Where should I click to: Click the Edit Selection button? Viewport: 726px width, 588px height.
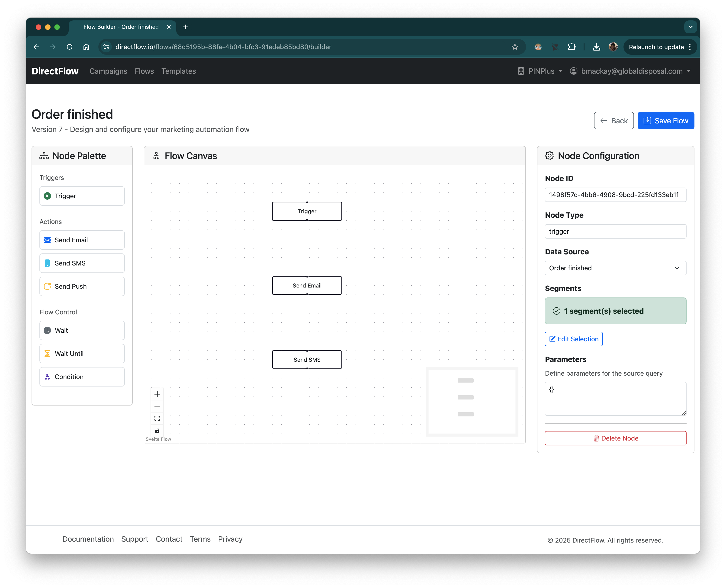pyautogui.click(x=574, y=339)
